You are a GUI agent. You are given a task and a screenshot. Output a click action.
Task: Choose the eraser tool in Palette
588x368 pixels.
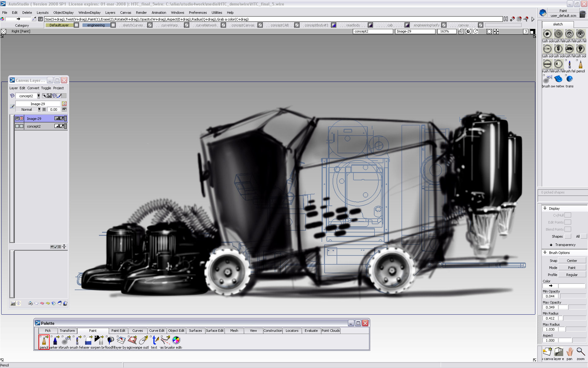pyautogui.click(x=88, y=341)
